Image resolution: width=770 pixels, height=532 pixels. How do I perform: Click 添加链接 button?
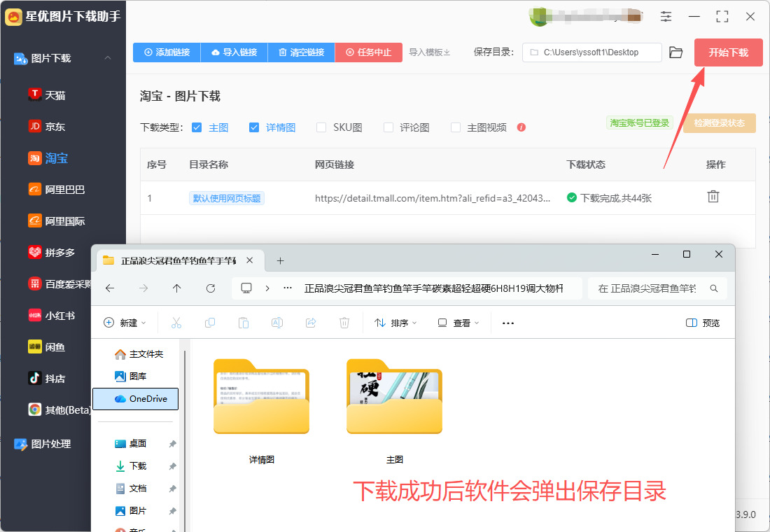tap(167, 52)
